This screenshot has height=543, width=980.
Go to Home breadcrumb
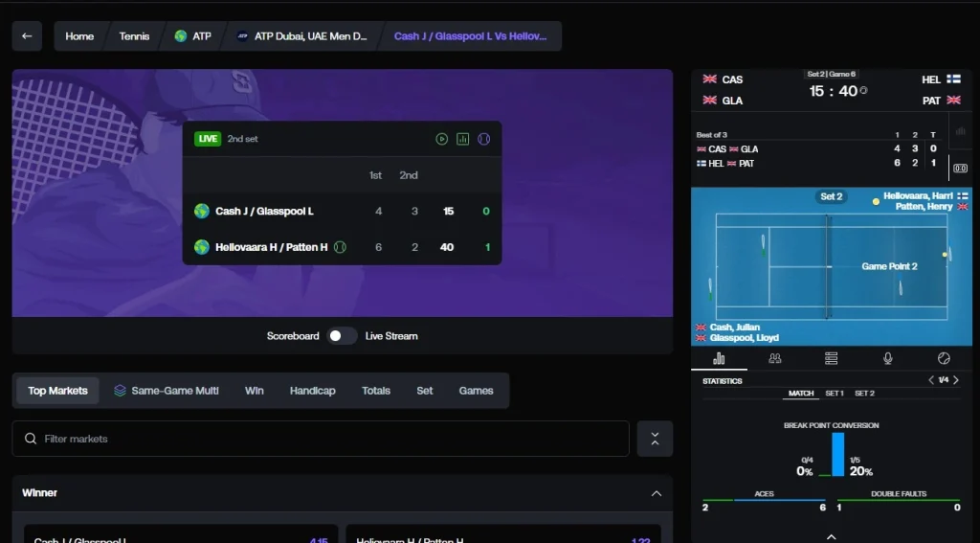[80, 36]
